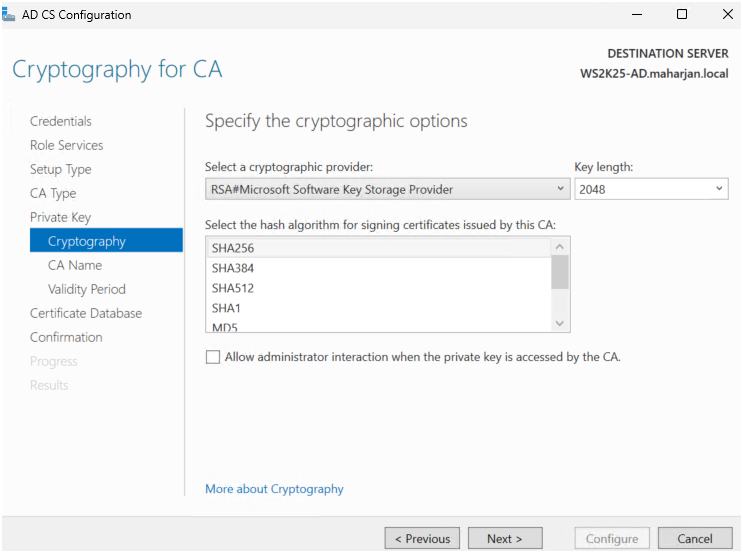Go to the Credentials step
The image size is (743, 553).
click(61, 121)
